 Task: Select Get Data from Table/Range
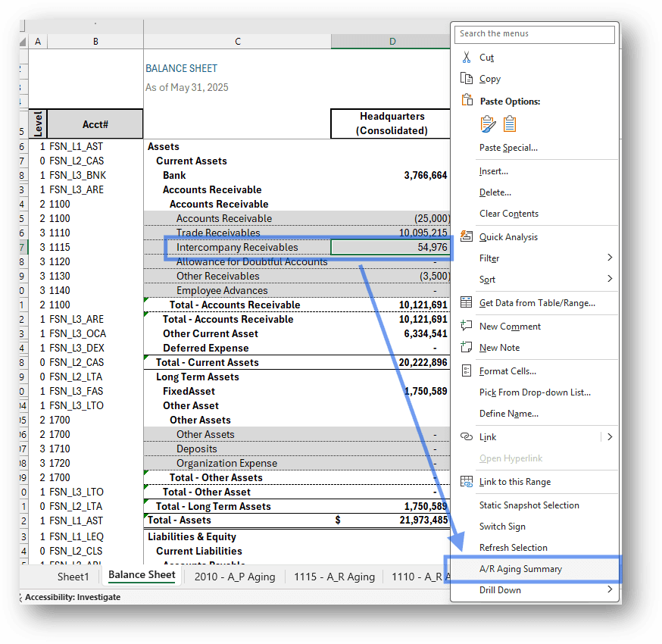coord(537,303)
